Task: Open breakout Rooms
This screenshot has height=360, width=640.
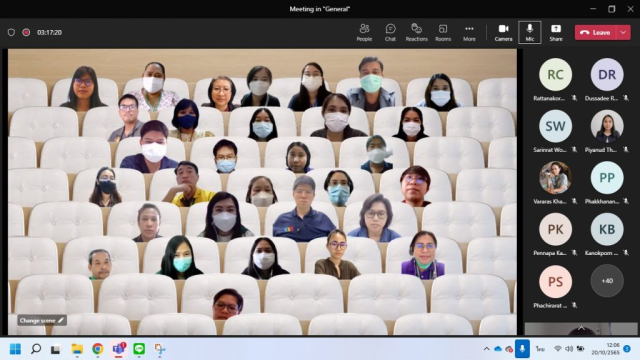Action: click(x=443, y=33)
